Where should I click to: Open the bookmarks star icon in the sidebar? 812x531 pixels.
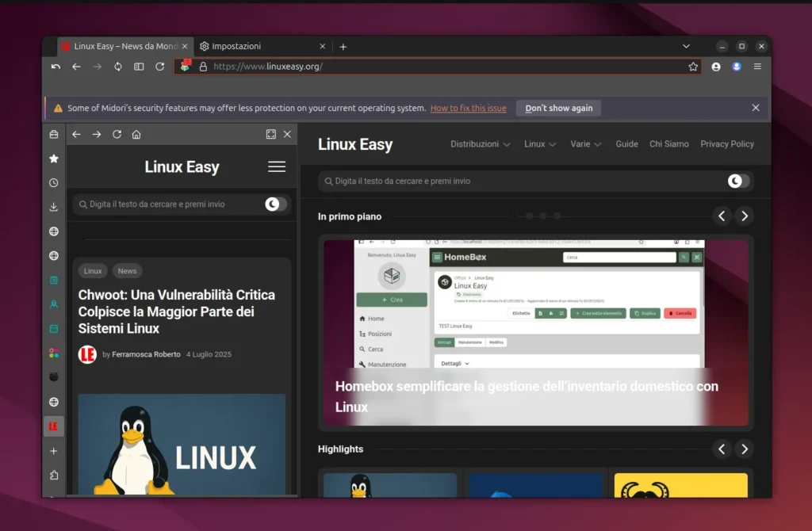point(54,158)
